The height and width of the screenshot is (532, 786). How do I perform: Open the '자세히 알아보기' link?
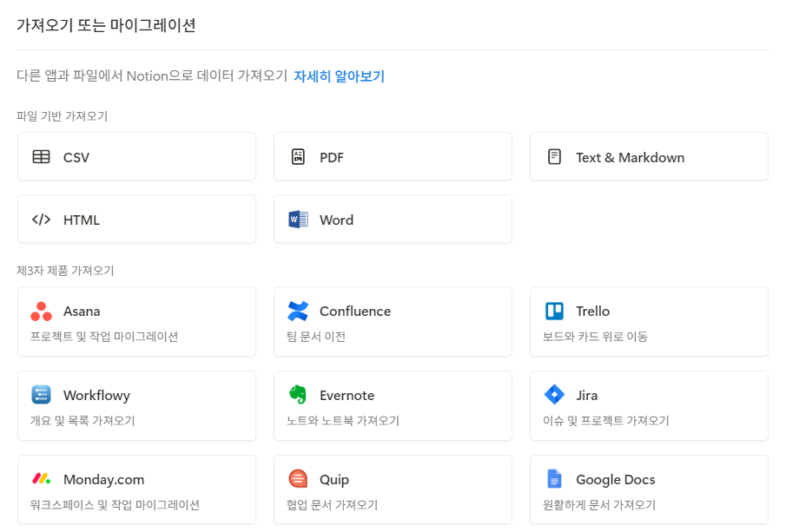coord(337,76)
